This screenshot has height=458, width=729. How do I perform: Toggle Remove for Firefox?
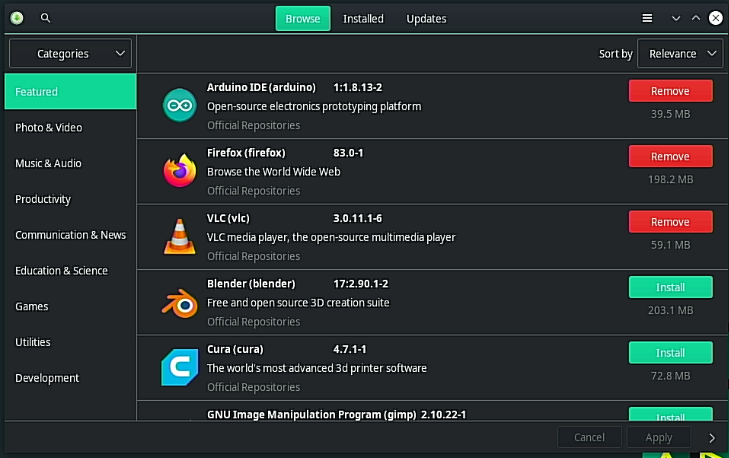(x=670, y=157)
